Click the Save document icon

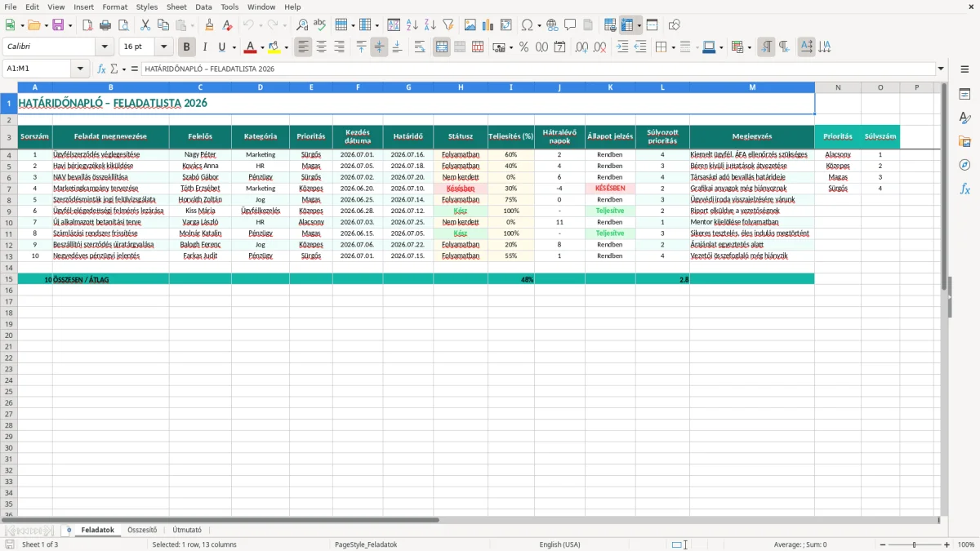coord(58,25)
